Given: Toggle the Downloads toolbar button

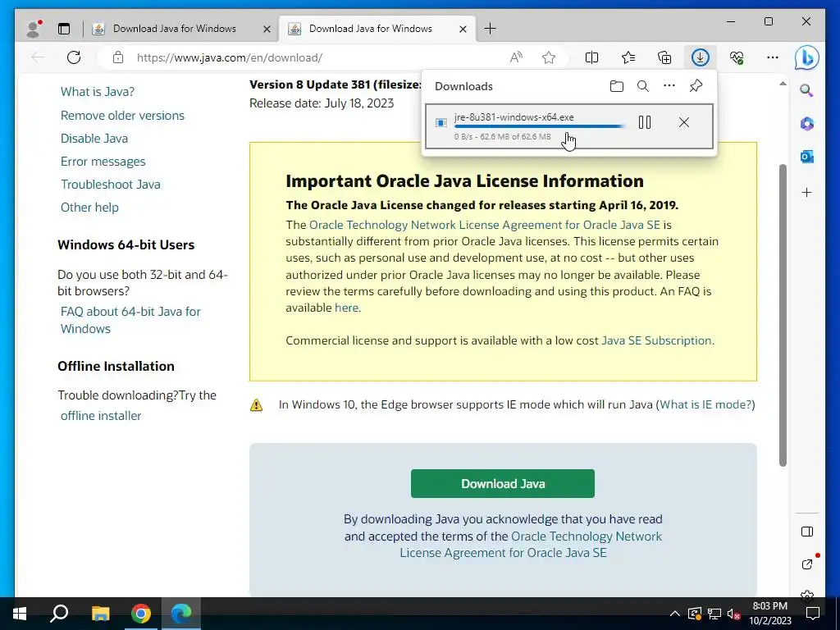Looking at the screenshot, I should (701, 57).
